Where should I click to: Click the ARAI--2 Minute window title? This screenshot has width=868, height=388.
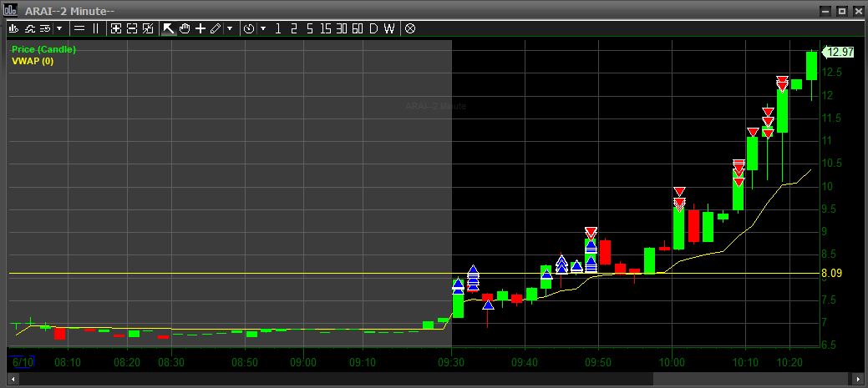pyautogui.click(x=70, y=11)
